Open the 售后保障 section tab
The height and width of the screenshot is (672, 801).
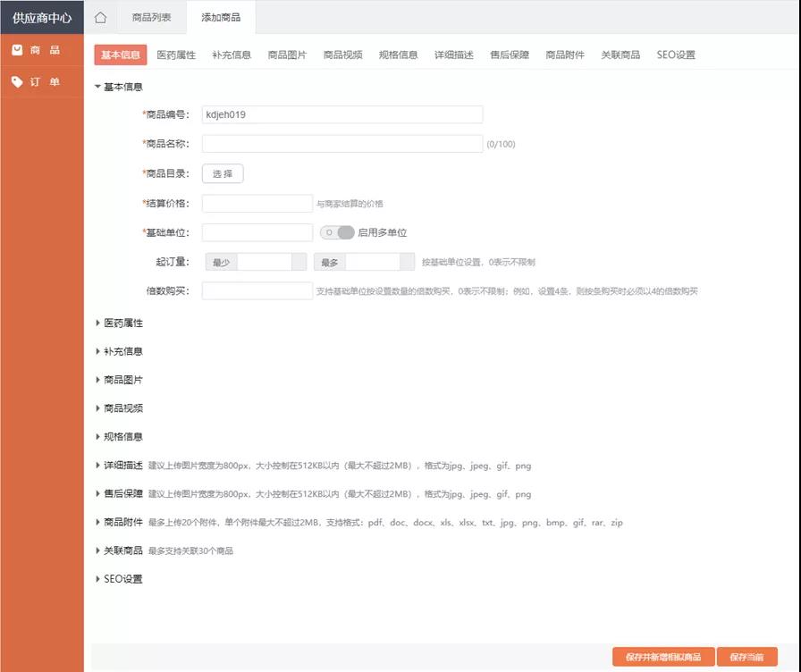point(510,55)
